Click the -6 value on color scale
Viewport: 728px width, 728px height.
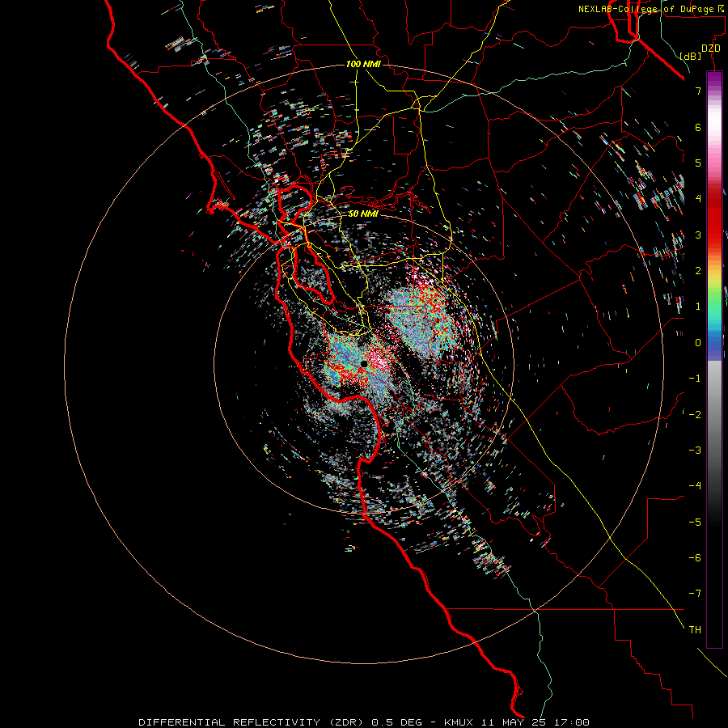pyautogui.click(x=695, y=558)
